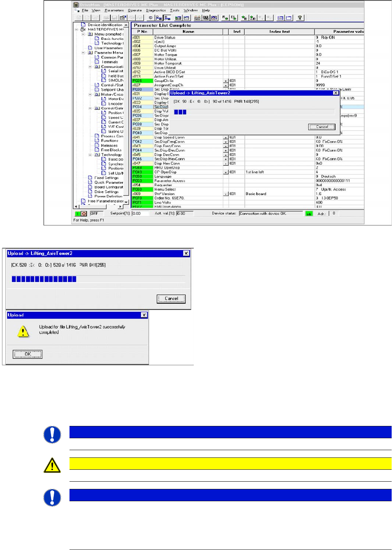
Task: Click the page icon beside Free Blocks
Action: tap(97, 150)
